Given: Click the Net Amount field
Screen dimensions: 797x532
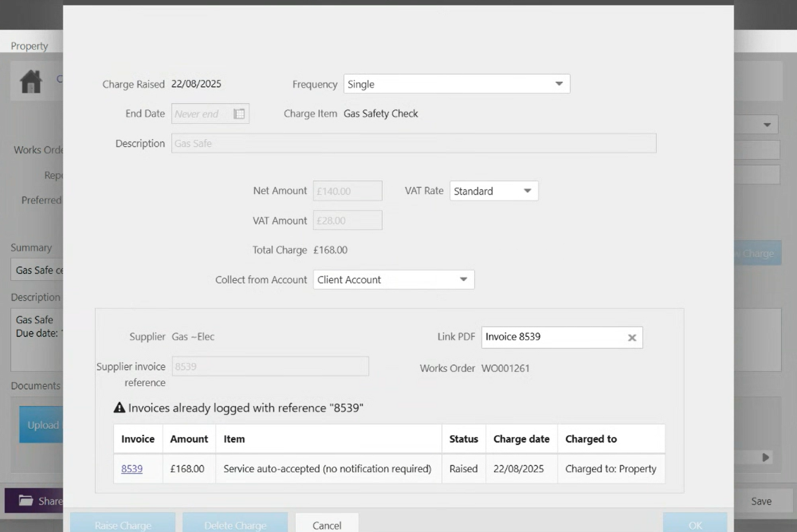Looking at the screenshot, I should (347, 191).
